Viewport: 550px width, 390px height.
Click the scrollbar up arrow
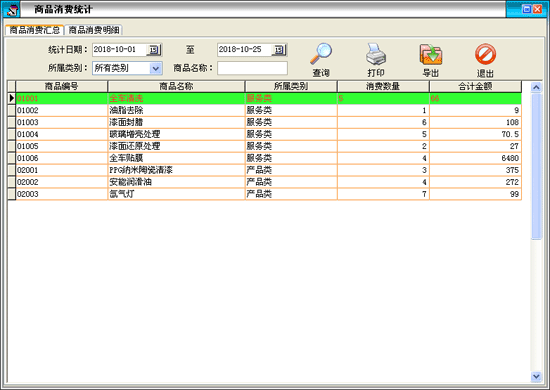[x=536, y=87]
